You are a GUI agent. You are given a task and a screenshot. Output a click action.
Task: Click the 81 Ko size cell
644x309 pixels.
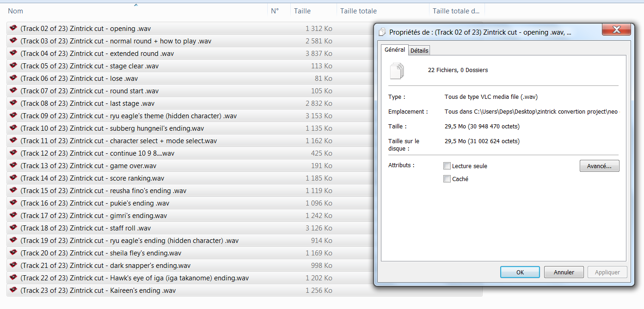tap(324, 79)
